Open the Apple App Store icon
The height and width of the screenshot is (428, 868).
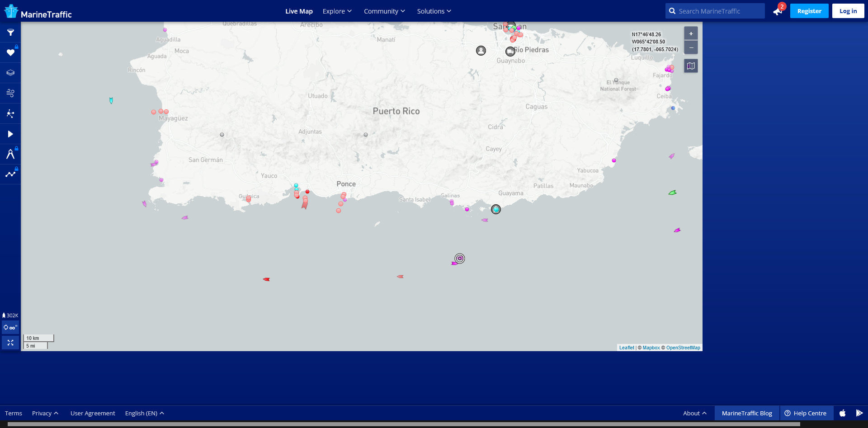point(843,413)
